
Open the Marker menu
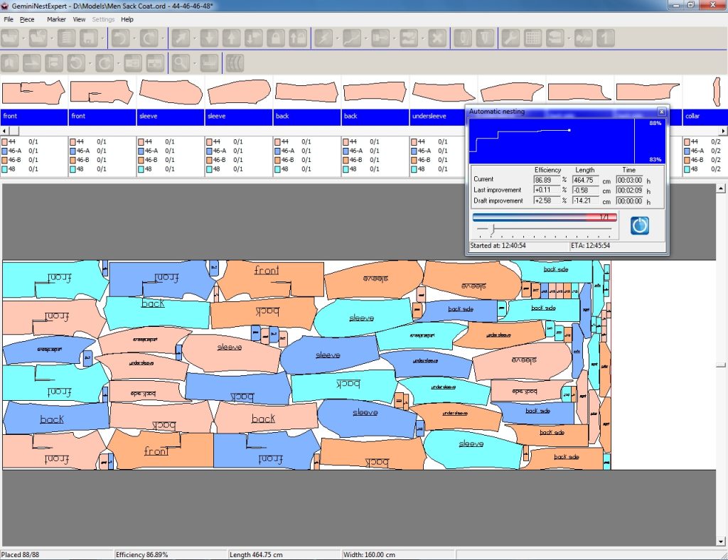[x=56, y=19]
